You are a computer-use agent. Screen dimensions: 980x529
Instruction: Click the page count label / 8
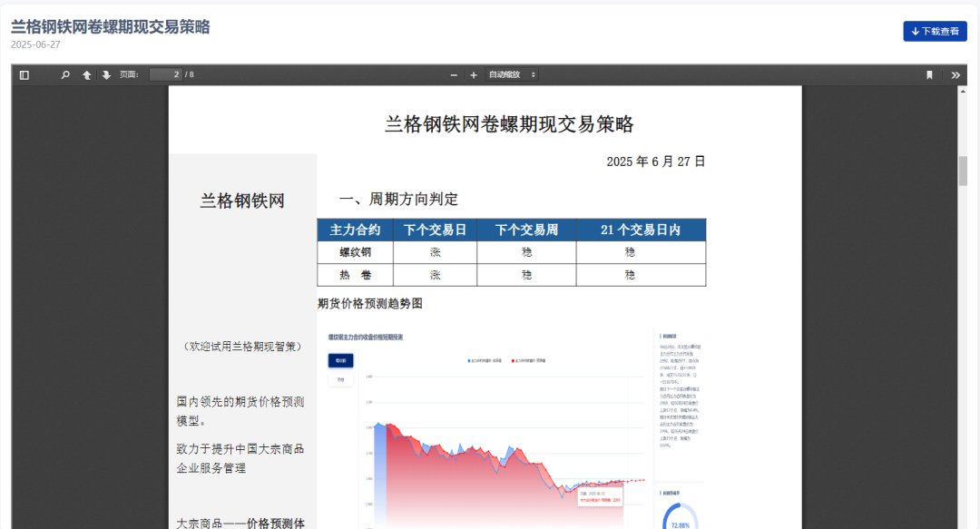tap(190, 75)
